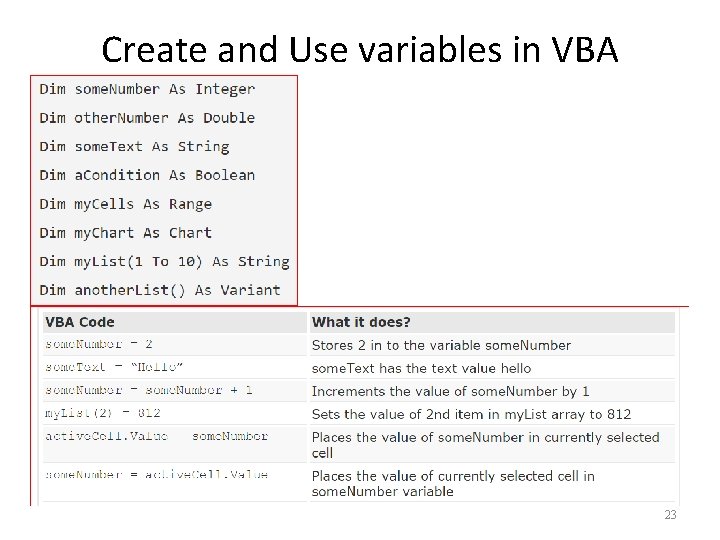Click the slide title 'Create and Use variables in VBA'
The image size is (720, 540).
pos(360,48)
